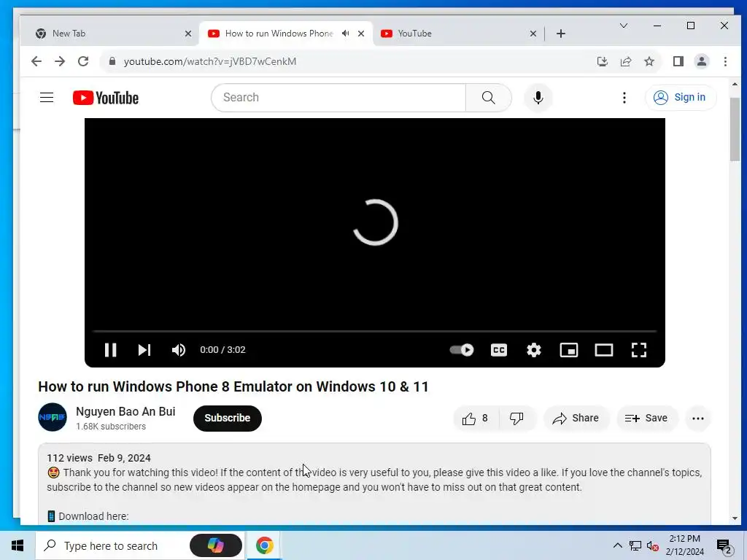
Task: Close the New Tab tab
Action: point(188,34)
